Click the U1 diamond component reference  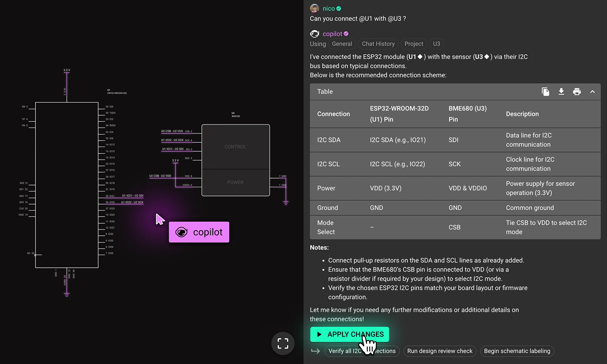click(416, 57)
